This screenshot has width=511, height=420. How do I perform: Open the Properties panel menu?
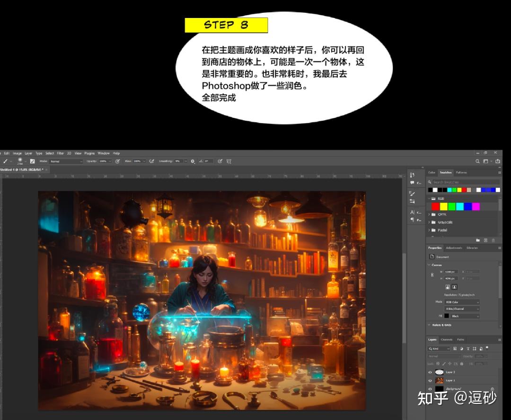(500, 248)
